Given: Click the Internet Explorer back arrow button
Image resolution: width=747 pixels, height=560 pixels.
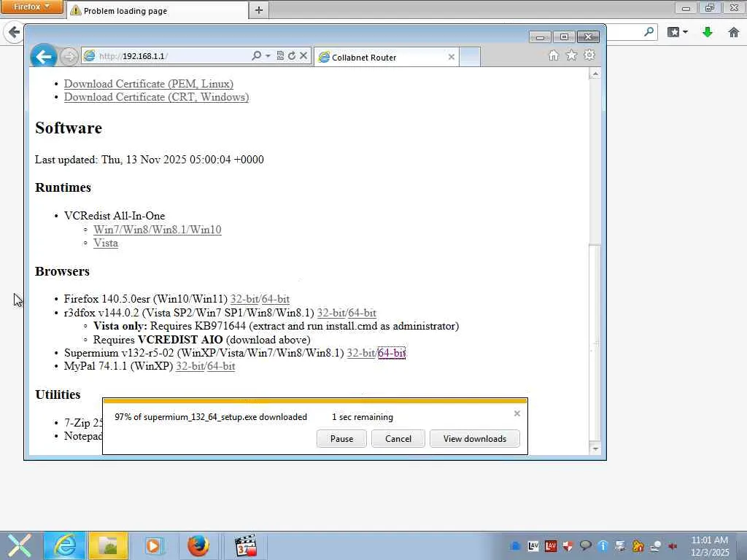Looking at the screenshot, I should pyautogui.click(x=43, y=57).
